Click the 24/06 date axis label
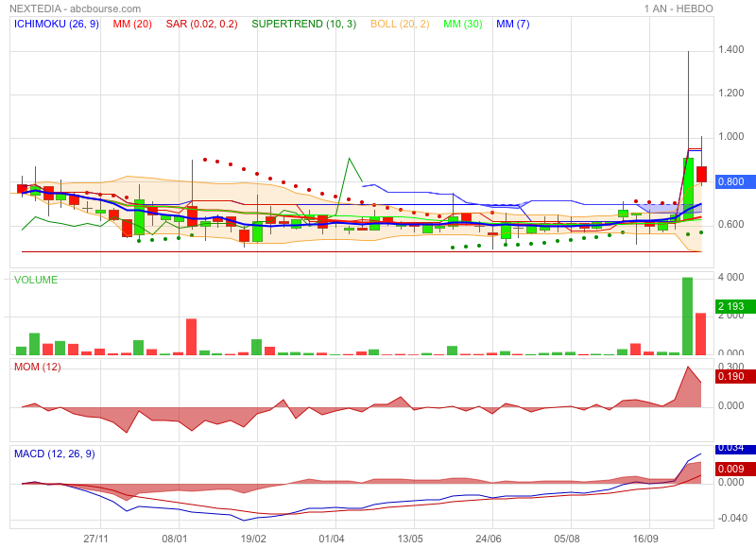 point(489,539)
